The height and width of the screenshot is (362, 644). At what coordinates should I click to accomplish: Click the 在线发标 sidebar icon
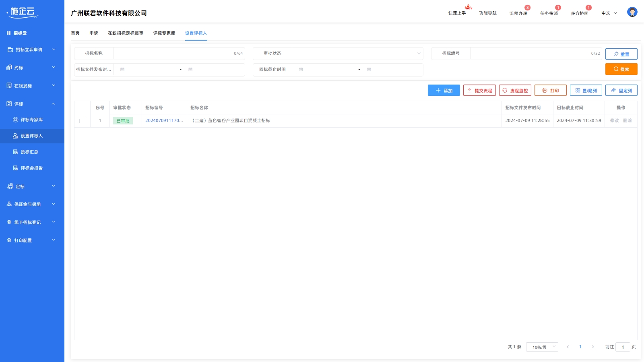click(9, 86)
